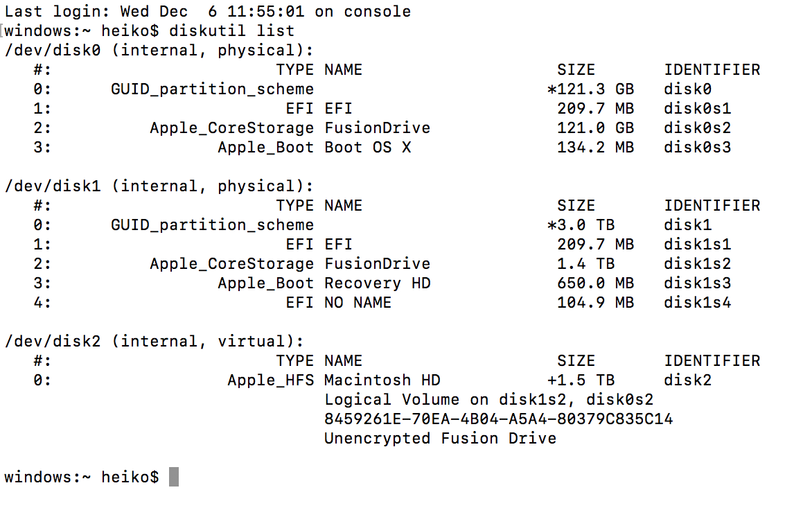Click the terminal cursor block at the prompt
The image size is (812, 517).
[174, 477]
